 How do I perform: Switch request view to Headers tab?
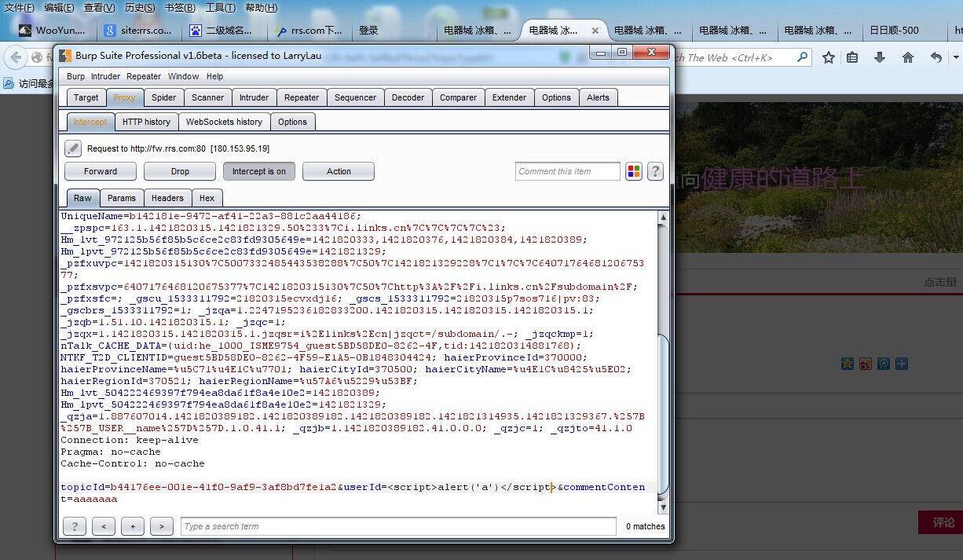click(x=167, y=198)
